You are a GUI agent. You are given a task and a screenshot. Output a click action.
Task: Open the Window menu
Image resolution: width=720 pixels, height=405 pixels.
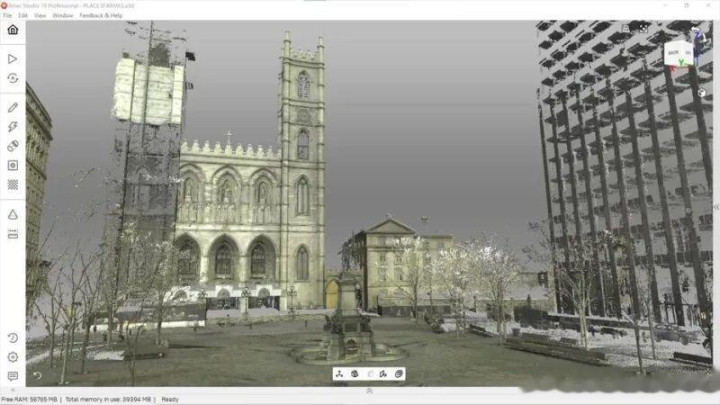tap(62, 16)
